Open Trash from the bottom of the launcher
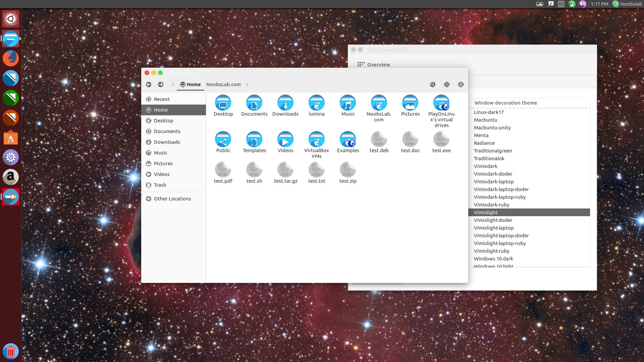The image size is (644, 362). 11,351
